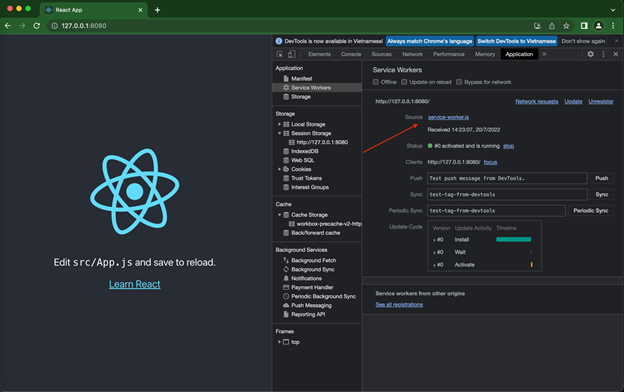Collapse the Cache Storage tree
This screenshot has height=392, width=624.
[279, 215]
